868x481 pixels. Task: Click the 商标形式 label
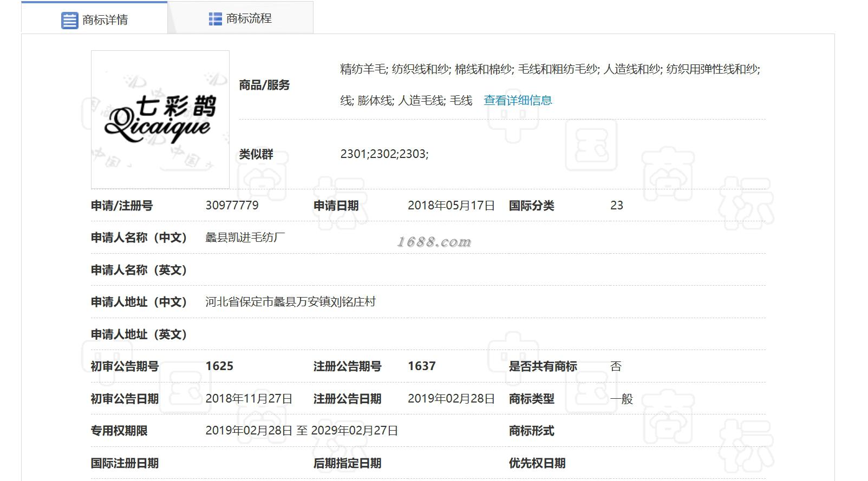coord(532,431)
